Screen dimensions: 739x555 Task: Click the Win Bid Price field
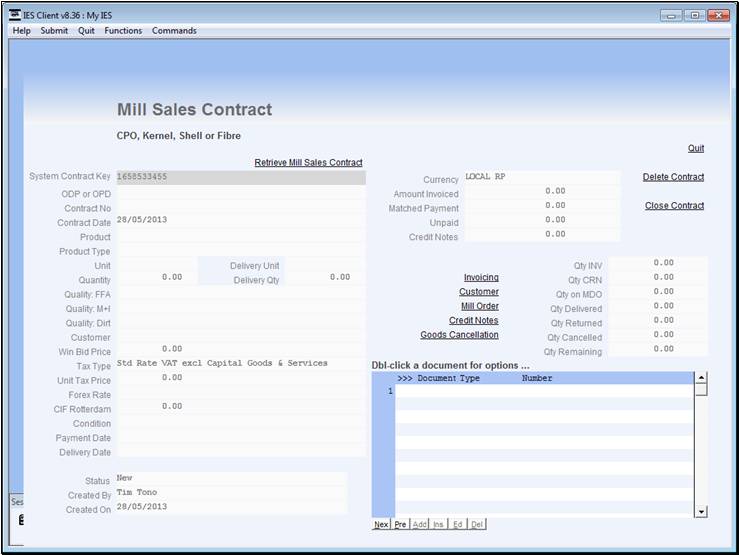(241, 350)
